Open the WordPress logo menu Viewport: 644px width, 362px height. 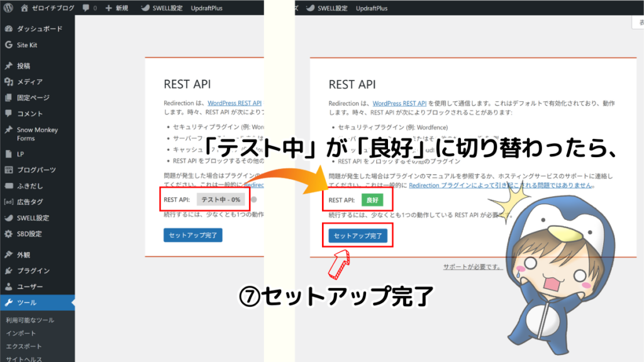pyautogui.click(x=8, y=8)
